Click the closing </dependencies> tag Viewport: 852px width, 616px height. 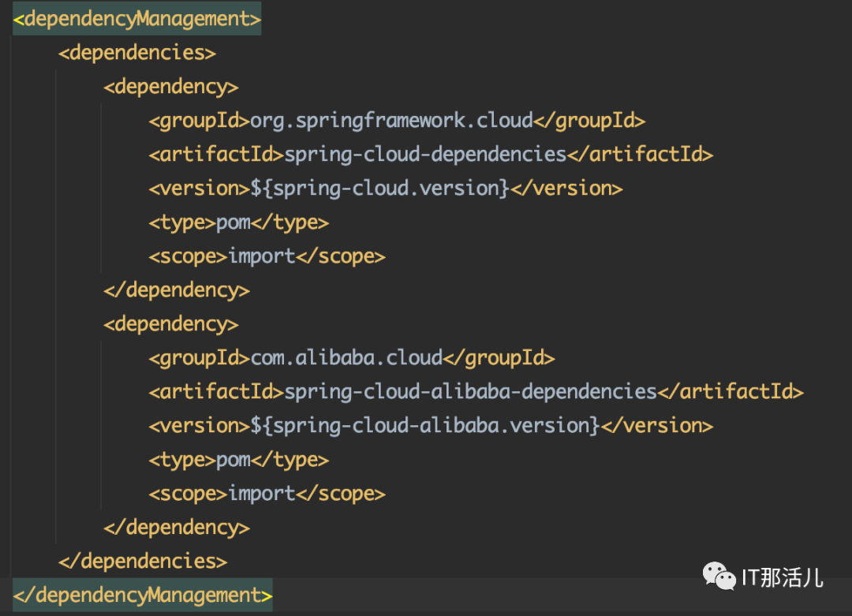click(x=142, y=561)
